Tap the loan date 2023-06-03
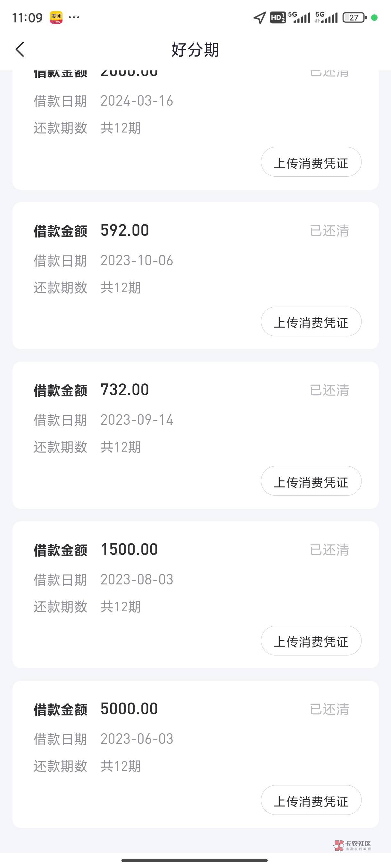The height and width of the screenshot is (868, 391). 137,739
